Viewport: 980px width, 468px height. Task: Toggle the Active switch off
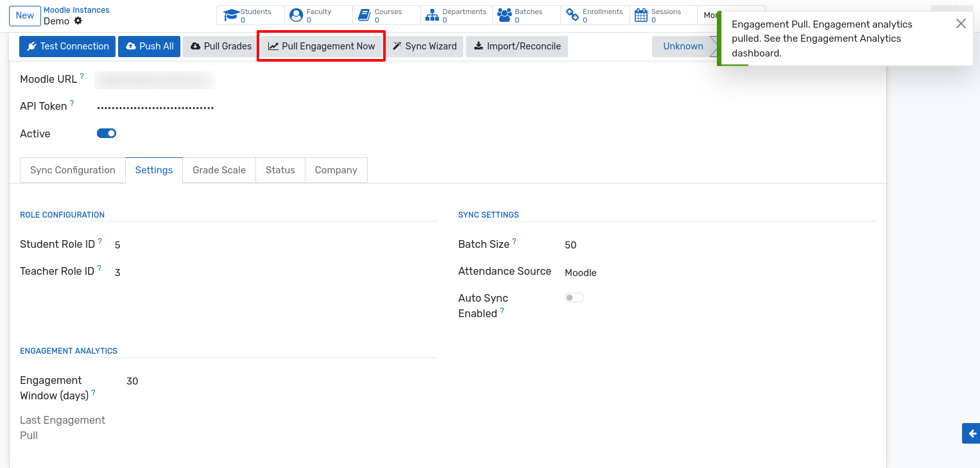(x=107, y=134)
